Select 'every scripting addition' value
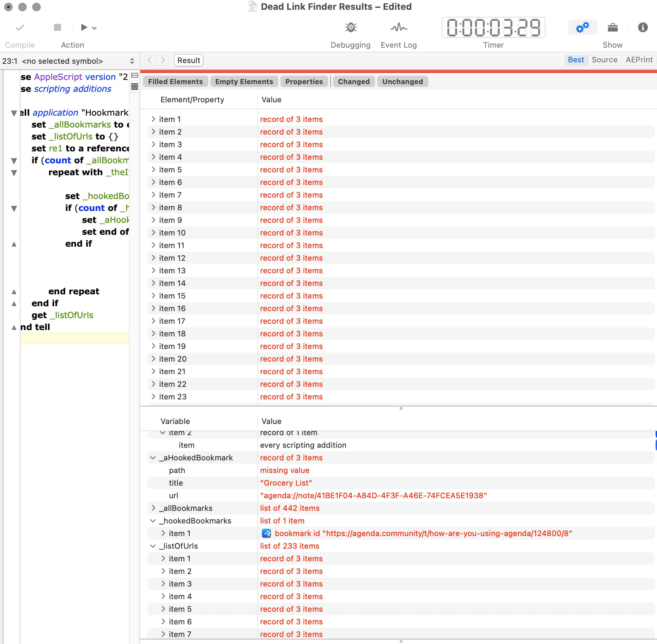Viewport: 657px width, 644px height. point(303,445)
